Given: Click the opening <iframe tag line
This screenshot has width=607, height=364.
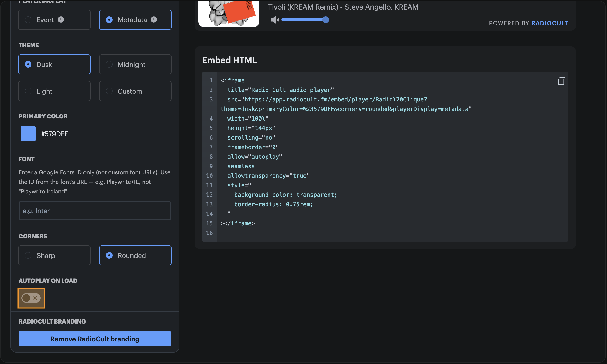Looking at the screenshot, I should 232,81.
